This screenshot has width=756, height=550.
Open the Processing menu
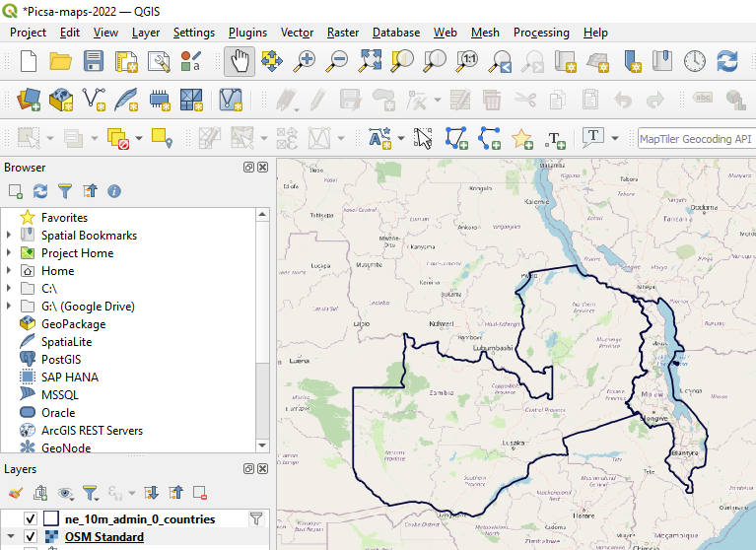(540, 33)
